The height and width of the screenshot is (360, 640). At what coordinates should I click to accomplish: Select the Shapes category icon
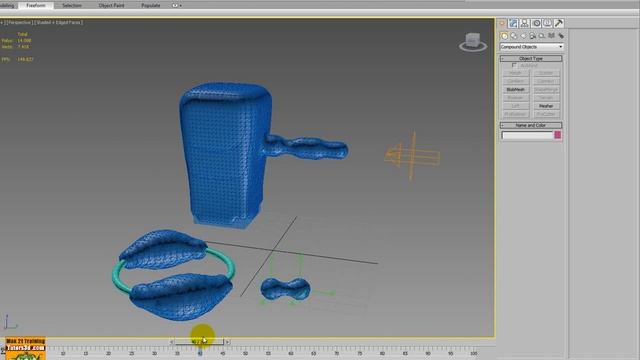(514, 36)
